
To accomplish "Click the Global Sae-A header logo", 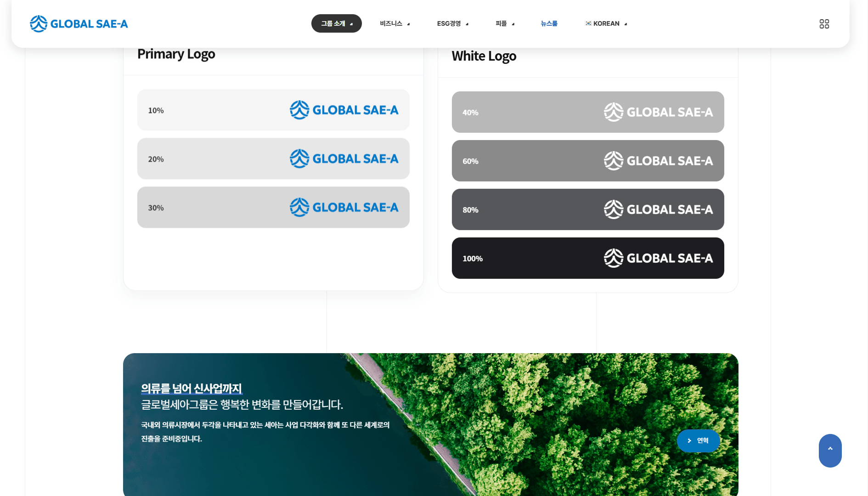I will click(x=79, y=23).
